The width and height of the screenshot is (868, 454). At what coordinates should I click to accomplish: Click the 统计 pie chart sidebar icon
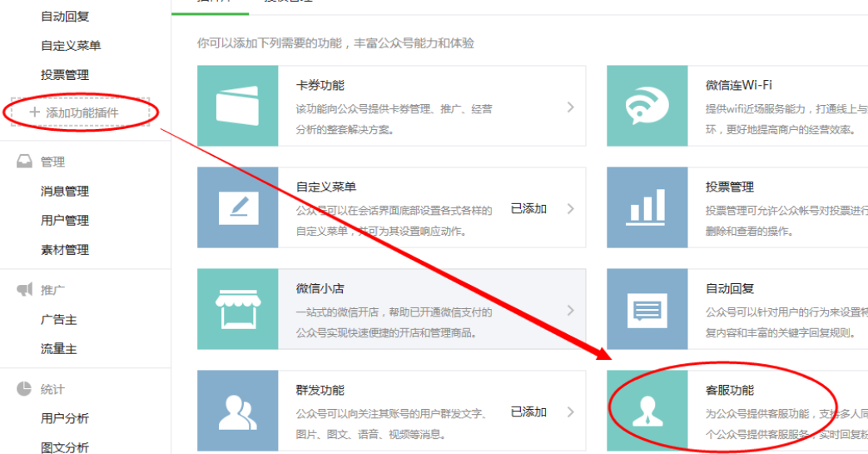(24, 388)
